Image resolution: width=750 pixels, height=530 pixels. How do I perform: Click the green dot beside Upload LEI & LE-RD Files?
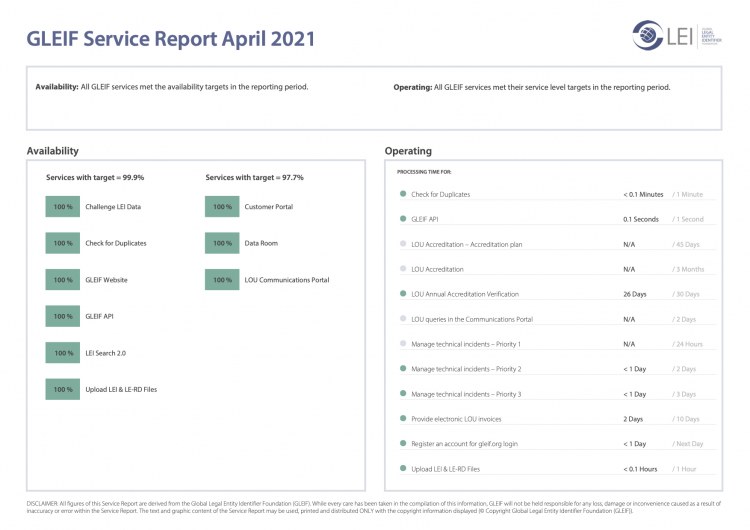pos(403,468)
